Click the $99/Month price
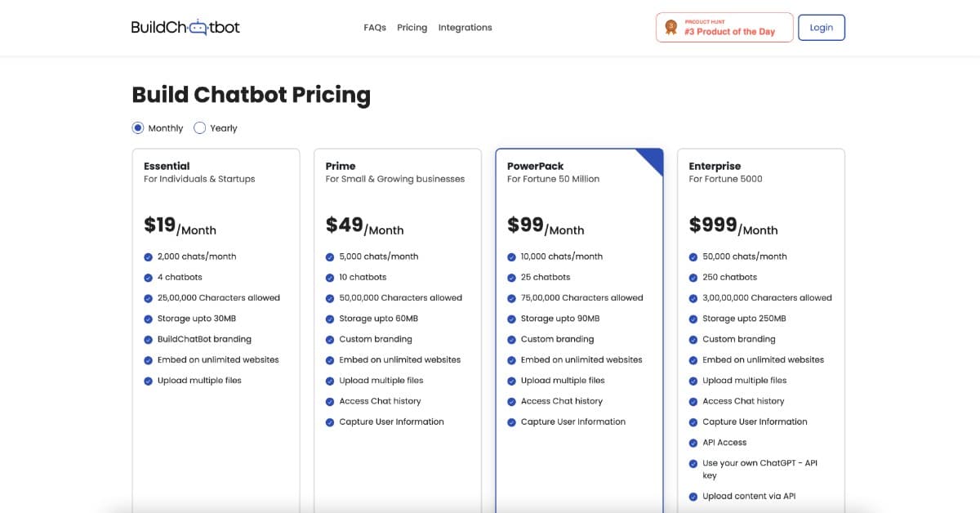The image size is (980, 513). 546,225
